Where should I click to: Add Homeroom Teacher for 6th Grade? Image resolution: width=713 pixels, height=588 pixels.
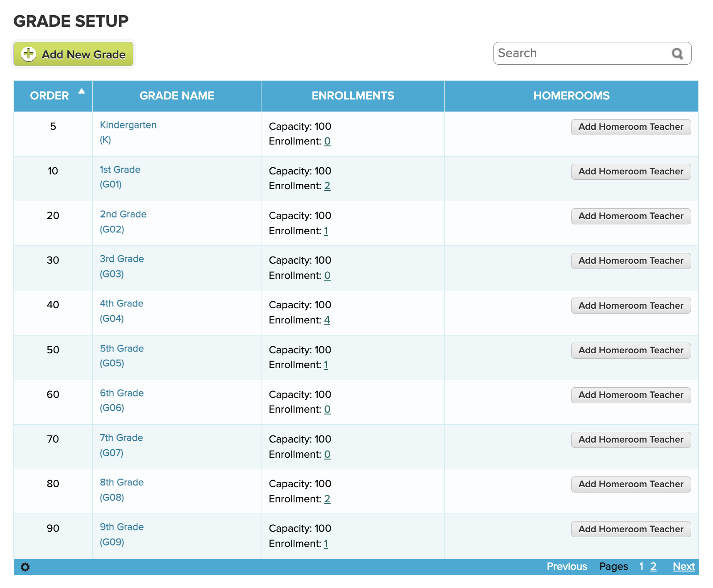tap(631, 395)
